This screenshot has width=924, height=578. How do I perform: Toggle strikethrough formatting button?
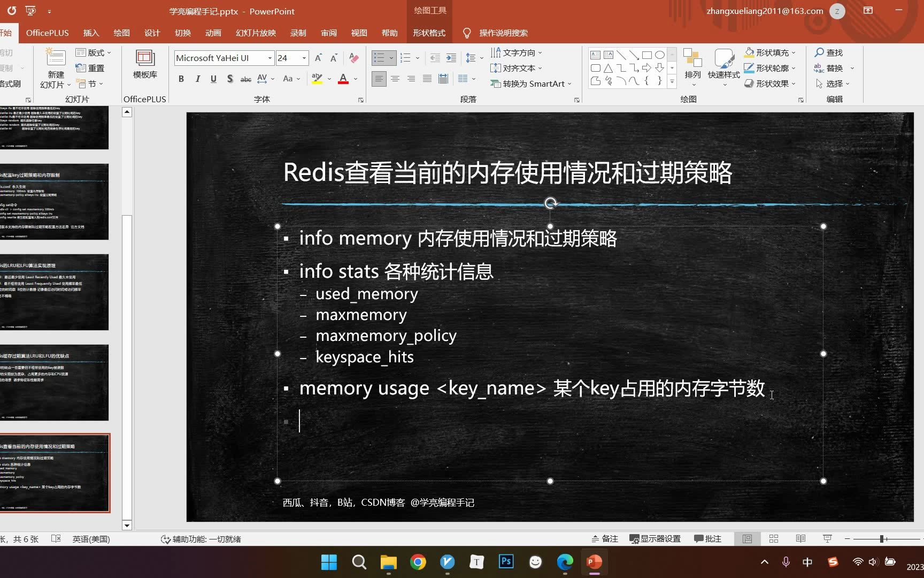tap(245, 79)
